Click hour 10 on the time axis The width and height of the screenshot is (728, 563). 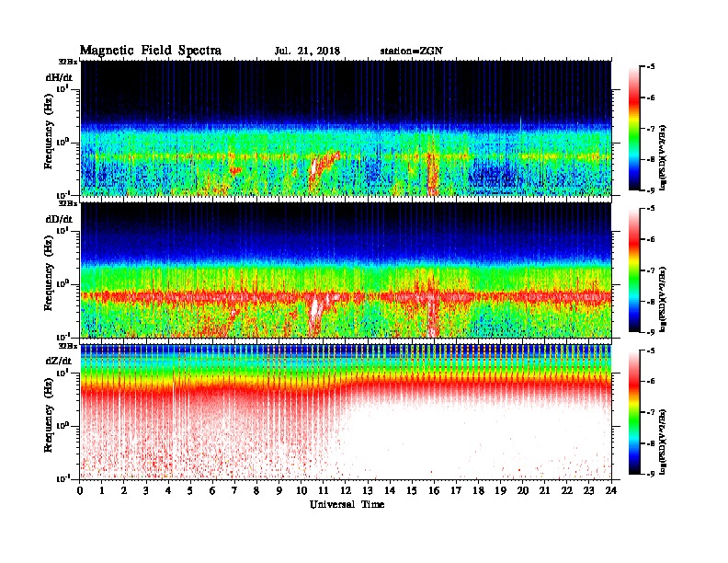click(301, 491)
